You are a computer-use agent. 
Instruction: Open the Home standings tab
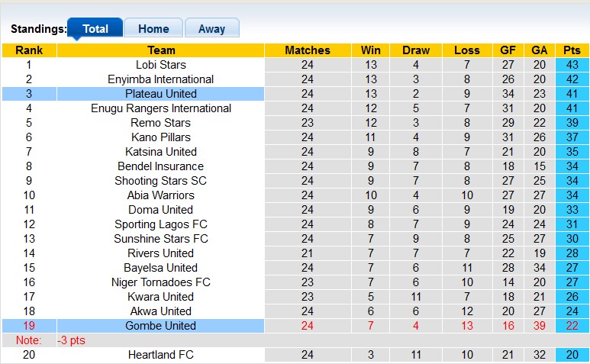(x=153, y=29)
